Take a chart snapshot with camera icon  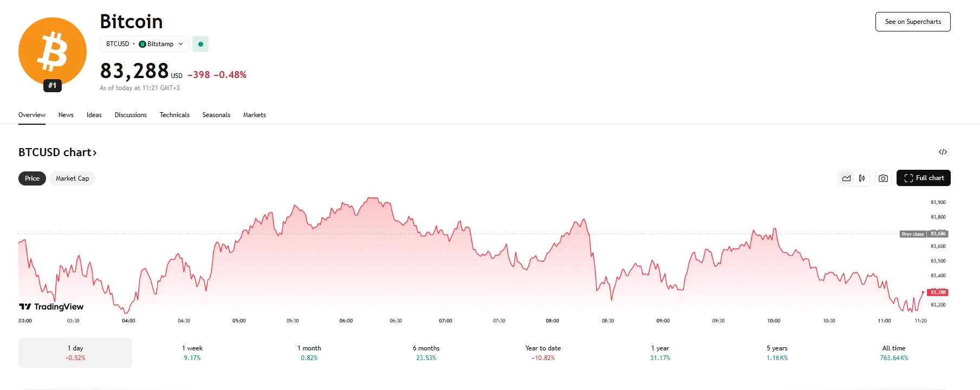(883, 178)
